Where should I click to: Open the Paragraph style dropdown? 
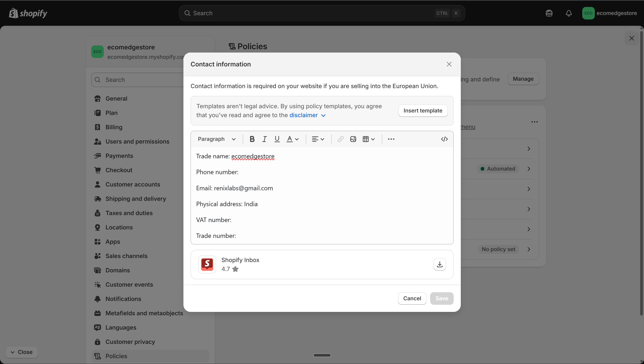coord(217,139)
